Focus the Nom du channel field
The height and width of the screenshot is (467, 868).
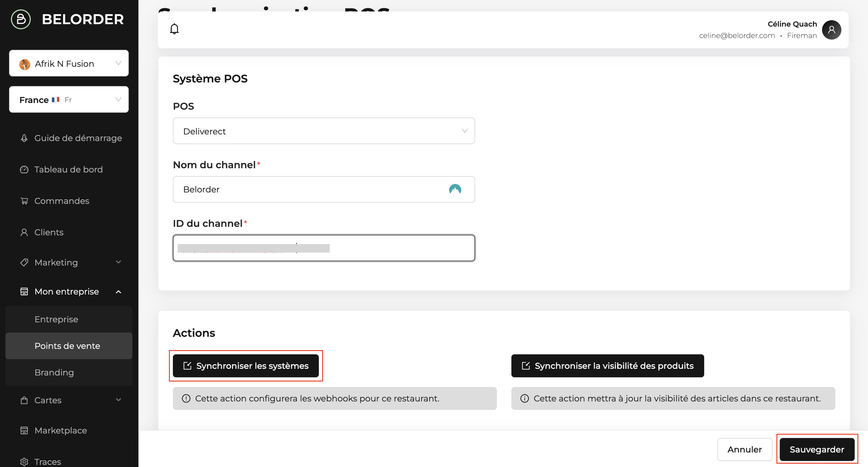(324, 189)
